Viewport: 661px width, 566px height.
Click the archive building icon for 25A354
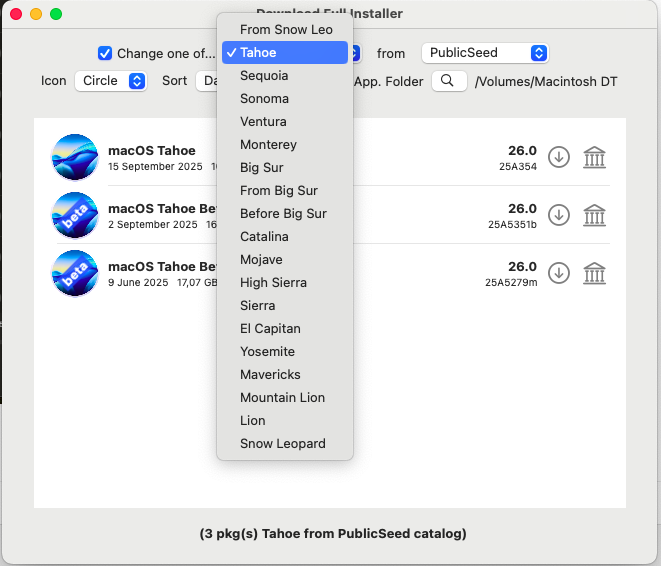click(594, 157)
